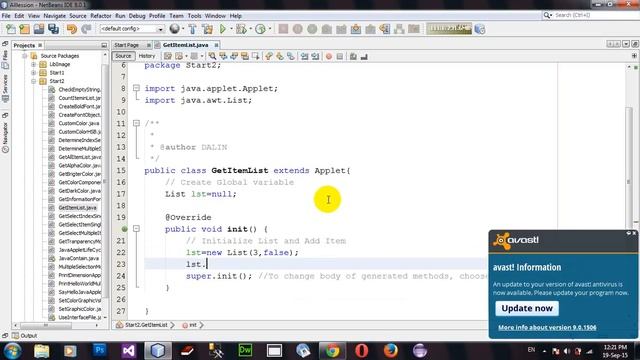Click the override annotation glyph in the gutter
Image resolution: width=640 pixels, height=360 pixels.
tap(124, 229)
